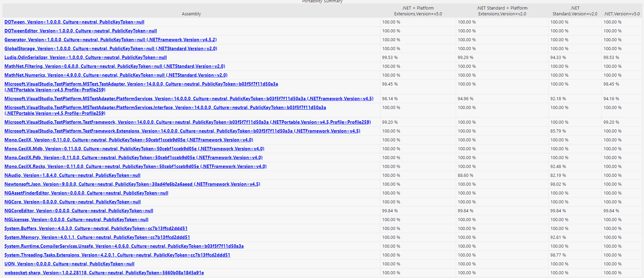
Task: Open the NGAssetFinderEditor assembly link
Action: click(x=86, y=193)
